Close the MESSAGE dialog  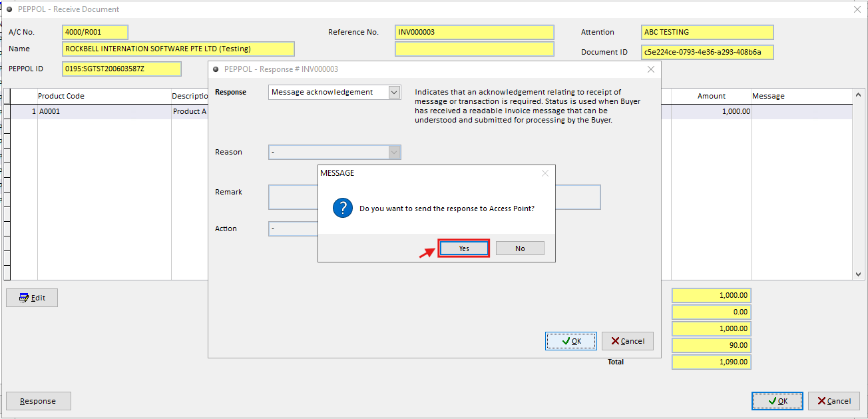coord(545,173)
